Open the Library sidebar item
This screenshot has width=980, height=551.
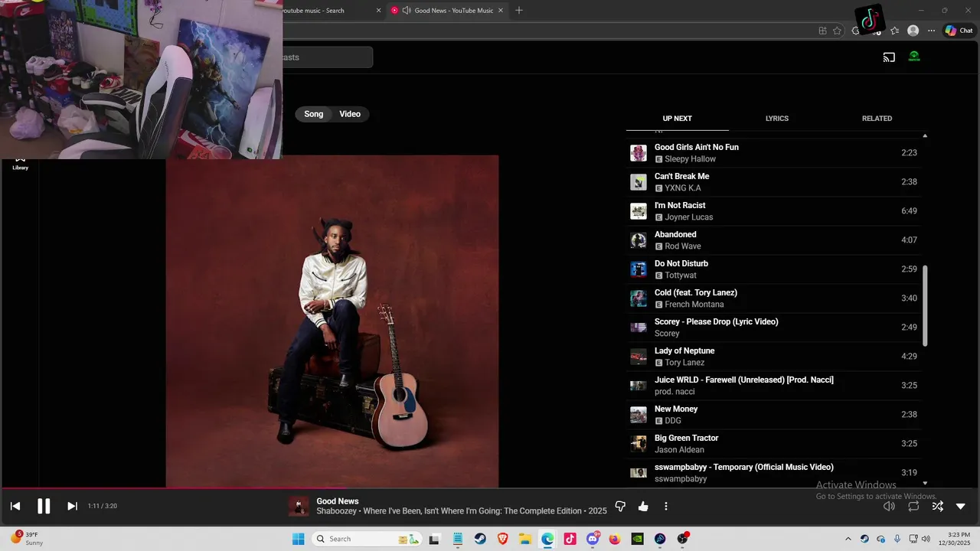click(x=20, y=163)
